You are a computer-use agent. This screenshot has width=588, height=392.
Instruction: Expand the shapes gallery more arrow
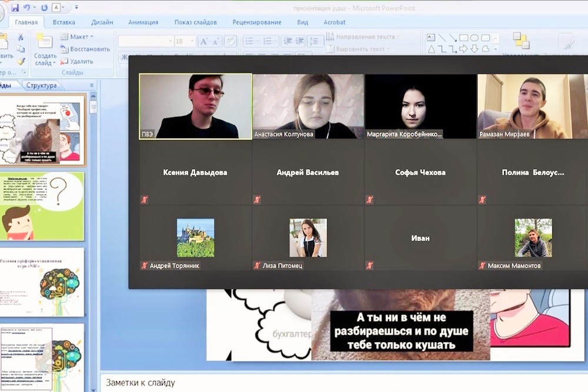tap(497, 49)
